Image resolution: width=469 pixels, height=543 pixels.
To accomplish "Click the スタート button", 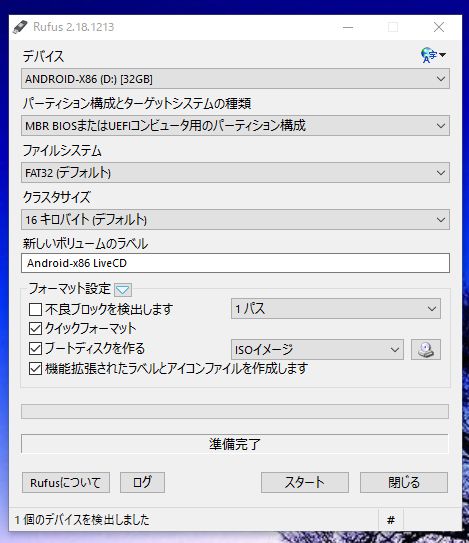I will pyautogui.click(x=304, y=482).
